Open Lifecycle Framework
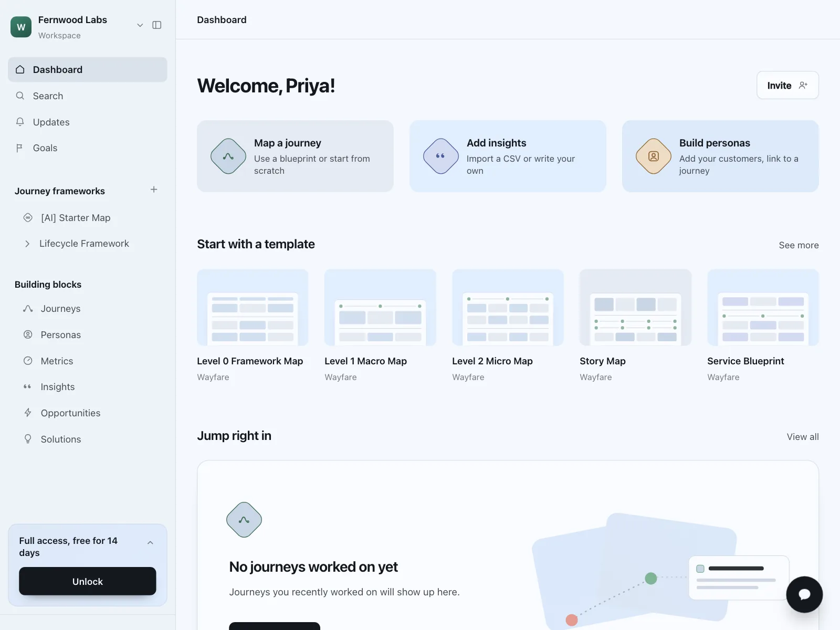 click(x=84, y=244)
